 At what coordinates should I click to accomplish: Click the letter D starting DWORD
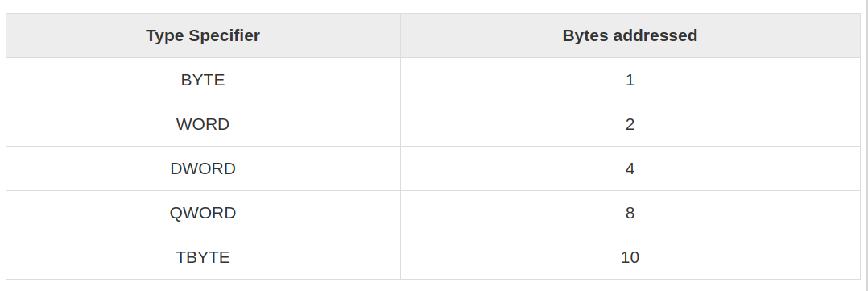tap(176, 168)
